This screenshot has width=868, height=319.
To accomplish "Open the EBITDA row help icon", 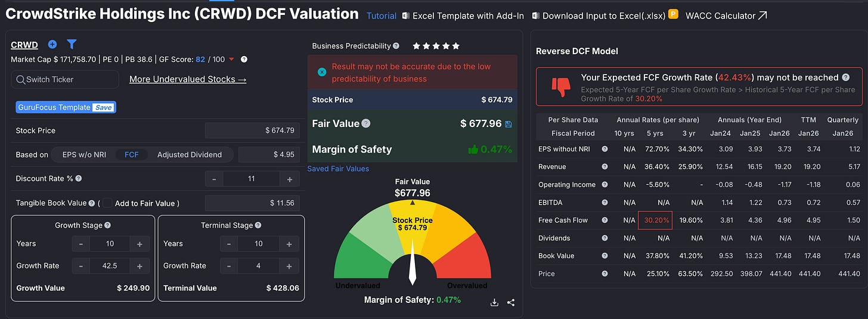I will click(x=604, y=203).
